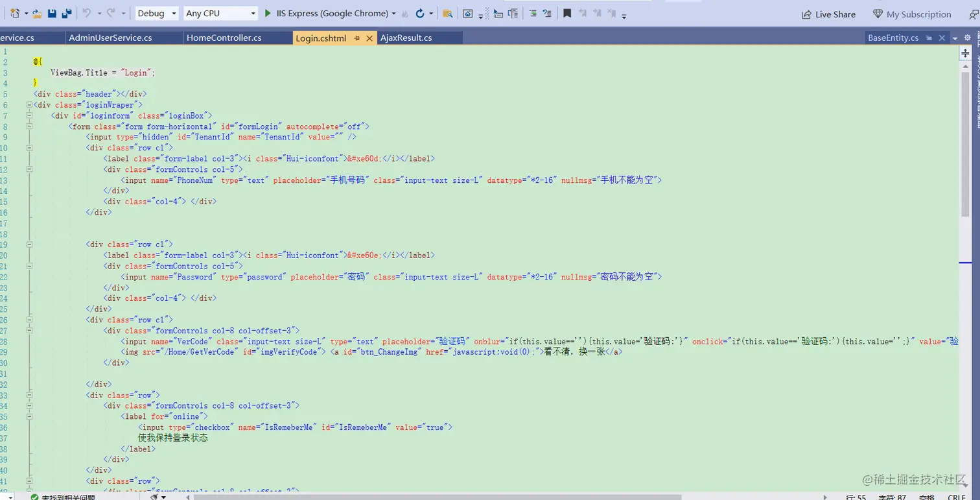Click the "PhoneNum" name value on line 13

[194, 180]
